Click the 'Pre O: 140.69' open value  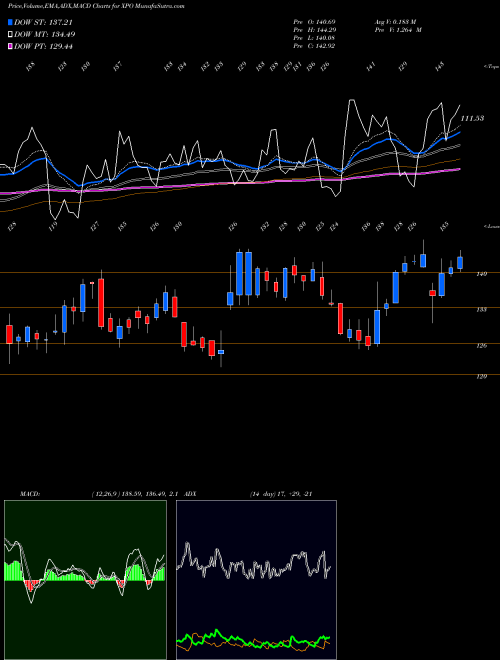(314, 22)
